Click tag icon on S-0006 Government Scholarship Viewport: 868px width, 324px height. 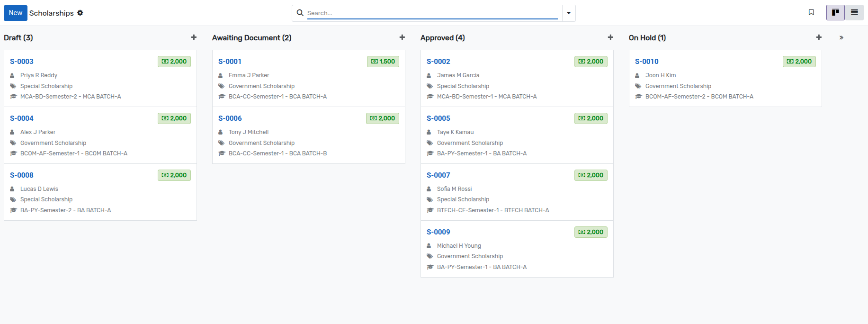(x=222, y=143)
